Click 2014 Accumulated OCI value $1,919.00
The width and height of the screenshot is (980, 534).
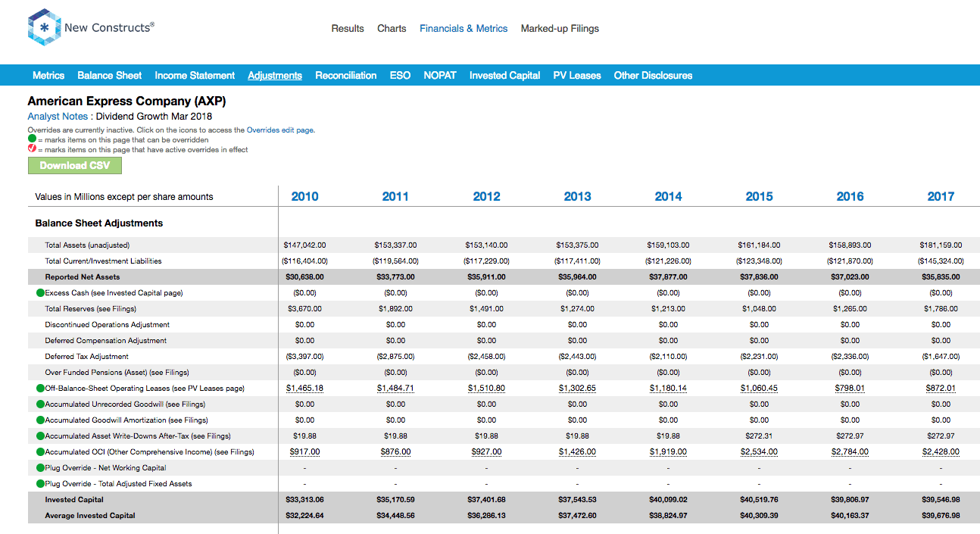[x=668, y=452]
